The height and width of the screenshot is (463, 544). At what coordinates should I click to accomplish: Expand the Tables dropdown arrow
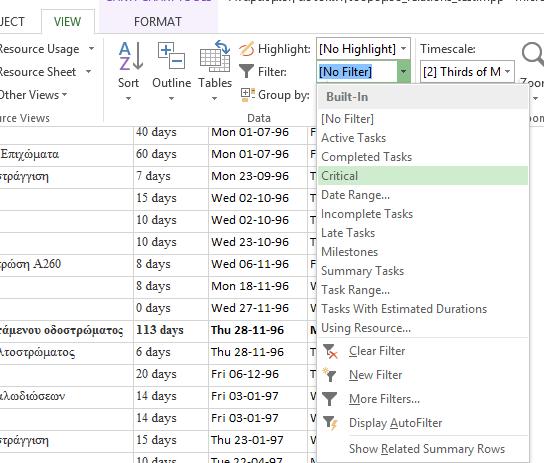(215, 98)
